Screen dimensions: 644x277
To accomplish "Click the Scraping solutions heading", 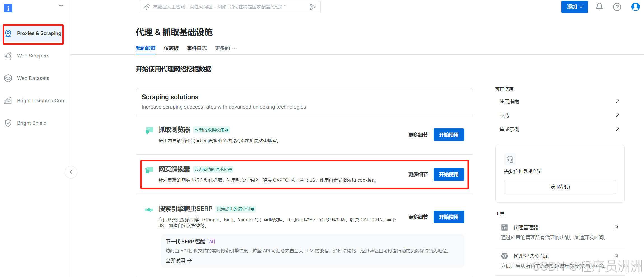I will point(170,97).
